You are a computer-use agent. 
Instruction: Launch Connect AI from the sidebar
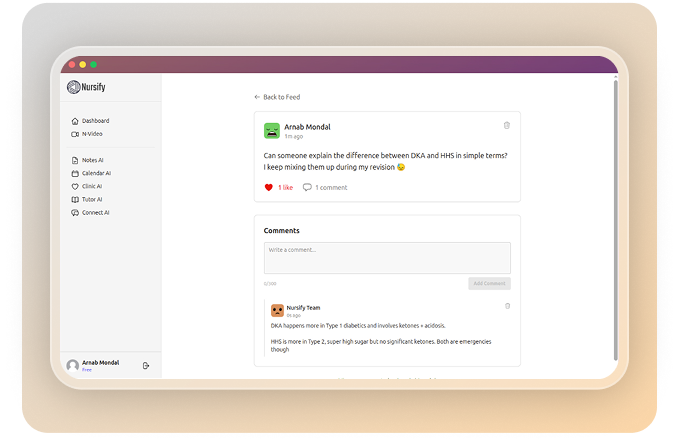point(95,212)
